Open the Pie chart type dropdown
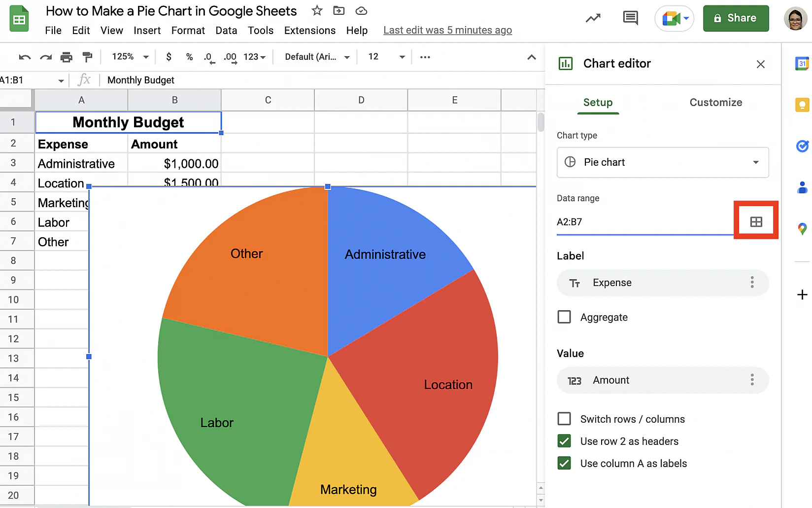Viewport: 812px width, 508px height. click(x=662, y=162)
